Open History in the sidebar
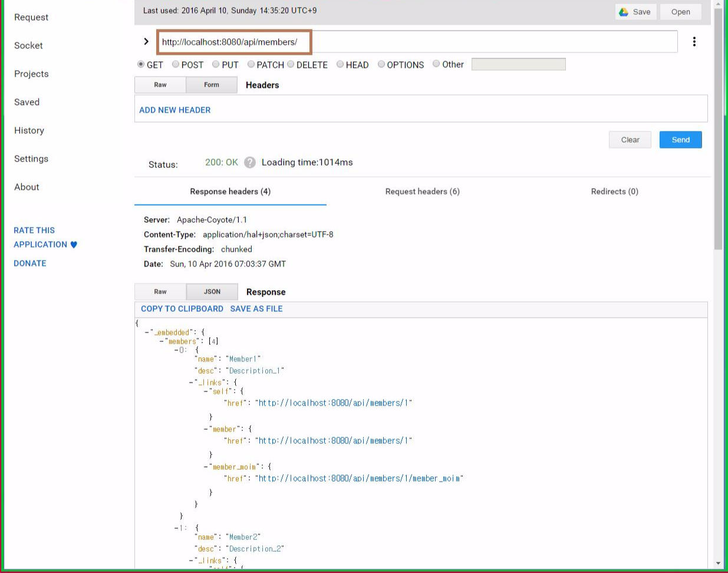This screenshot has height=573, width=728. pyautogui.click(x=29, y=130)
